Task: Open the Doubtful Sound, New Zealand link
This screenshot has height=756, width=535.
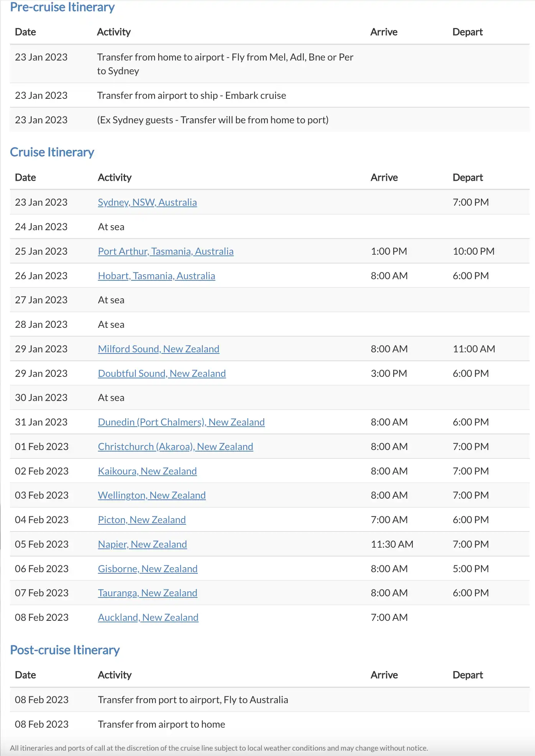Action: click(162, 373)
